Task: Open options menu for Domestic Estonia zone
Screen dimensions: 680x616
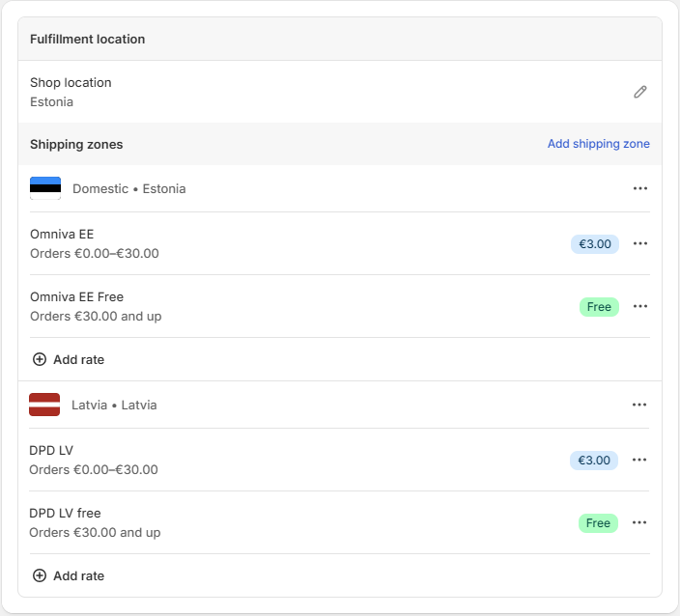Action: pos(640,188)
